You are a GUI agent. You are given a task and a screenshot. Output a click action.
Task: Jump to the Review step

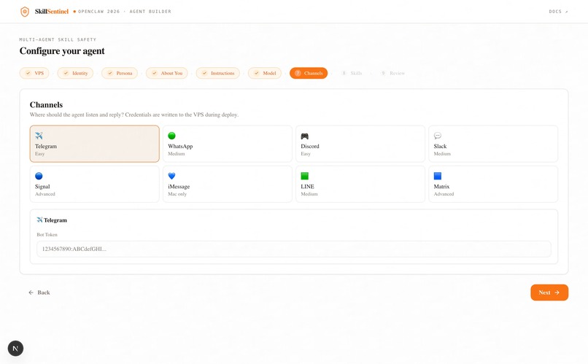392,73
